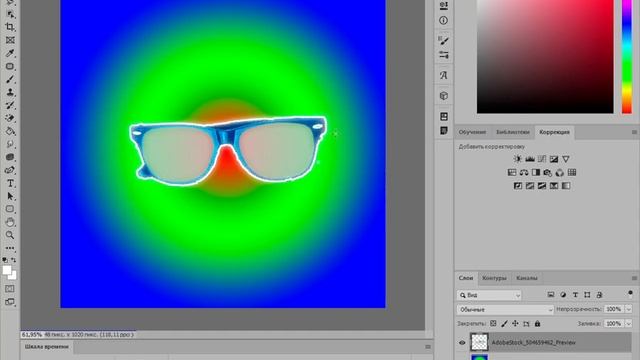The height and width of the screenshot is (360, 640).
Task: Open the fill slider arrow
Action: 629,324
